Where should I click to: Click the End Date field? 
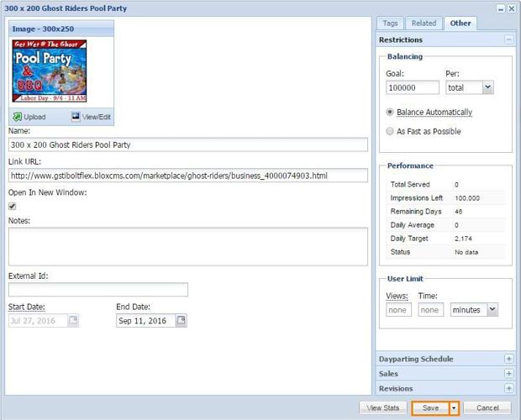tap(146, 320)
